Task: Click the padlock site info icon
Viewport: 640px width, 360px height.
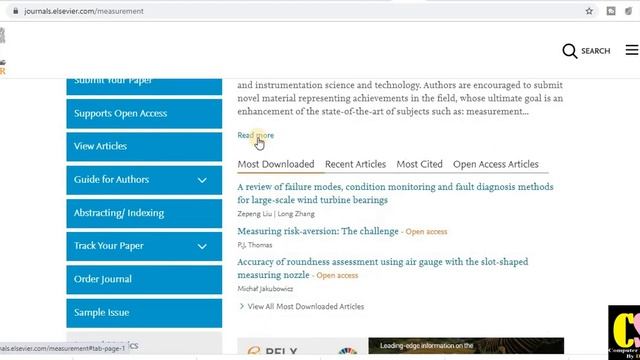Action: click(16, 11)
